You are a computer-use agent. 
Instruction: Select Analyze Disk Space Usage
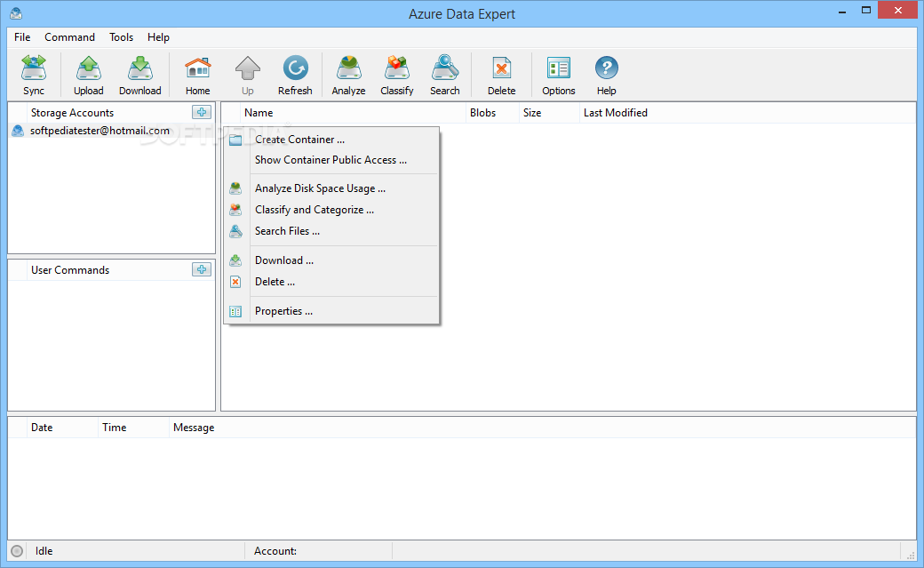pos(331,188)
